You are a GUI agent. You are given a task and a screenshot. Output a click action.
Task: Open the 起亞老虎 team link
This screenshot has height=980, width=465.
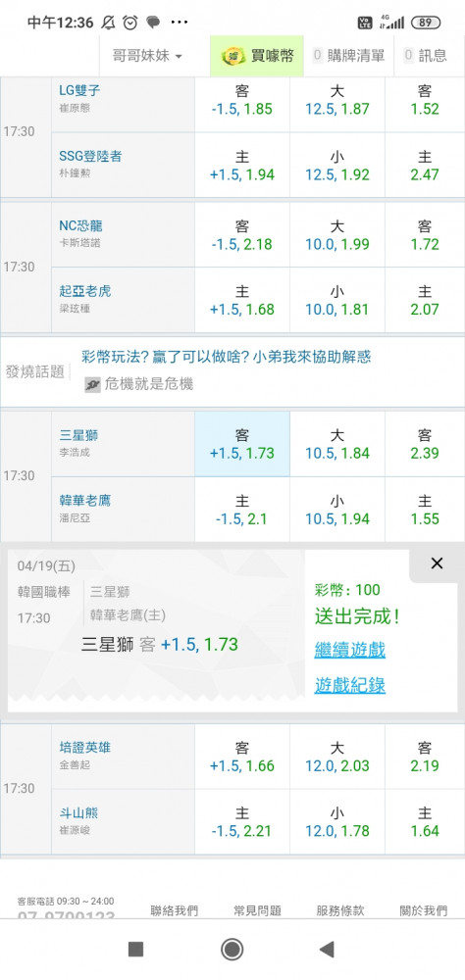tap(85, 291)
